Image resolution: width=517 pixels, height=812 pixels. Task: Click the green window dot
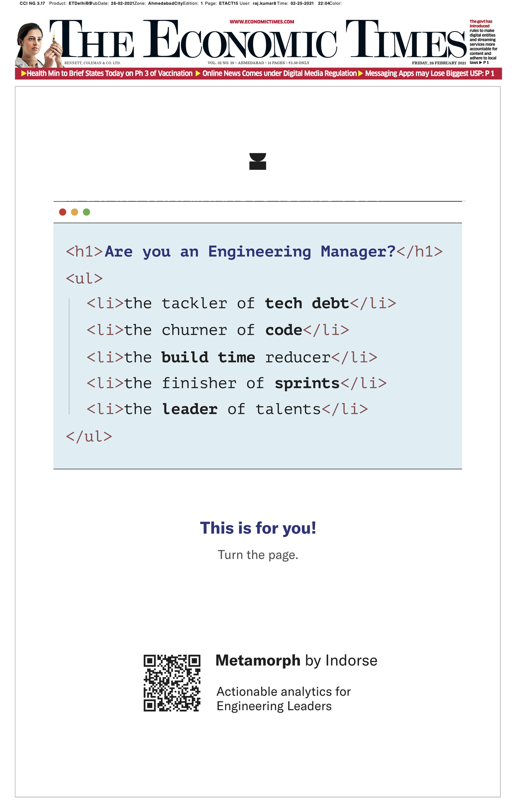pyautogui.click(x=86, y=212)
